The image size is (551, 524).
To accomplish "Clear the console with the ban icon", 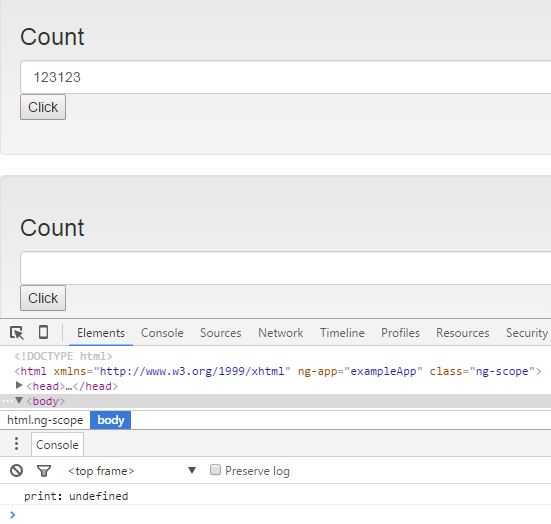I will (x=17, y=470).
